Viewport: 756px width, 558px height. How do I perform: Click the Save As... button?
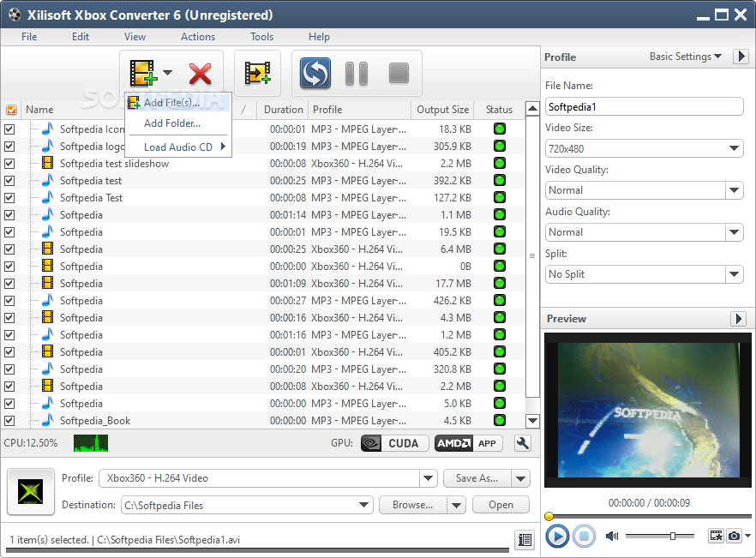click(477, 478)
